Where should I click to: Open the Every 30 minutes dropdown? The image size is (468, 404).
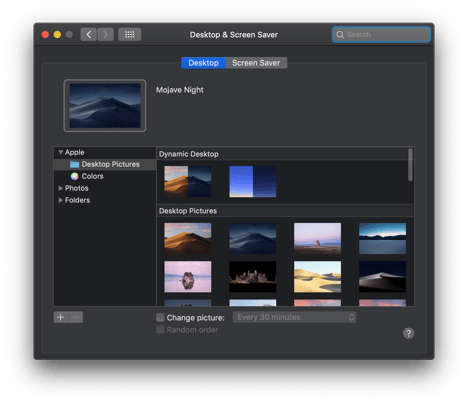coord(294,317)
